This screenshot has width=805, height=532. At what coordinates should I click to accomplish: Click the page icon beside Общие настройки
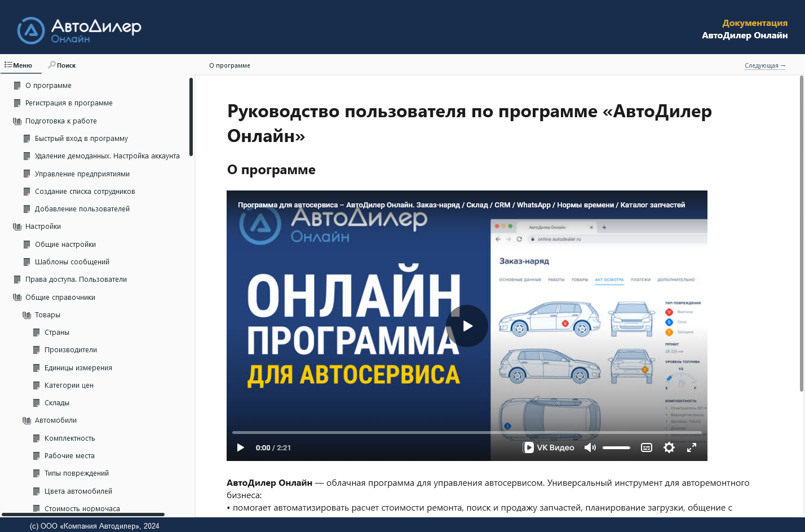pos(27,245)
